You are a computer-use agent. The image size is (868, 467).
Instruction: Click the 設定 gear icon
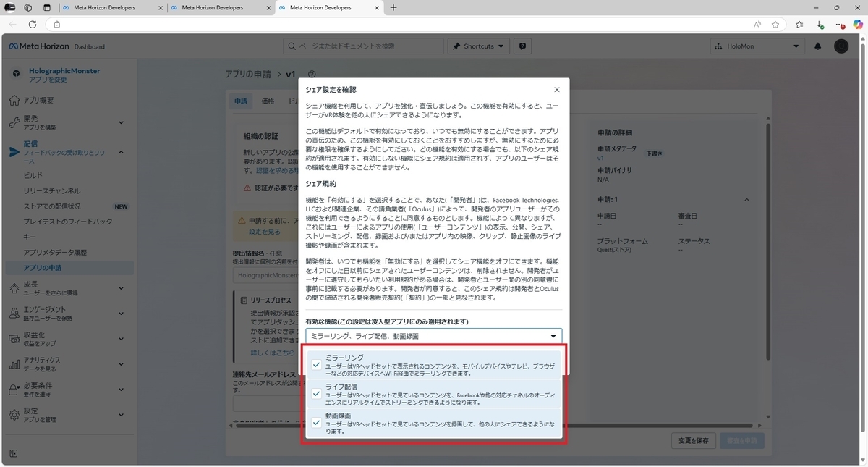pos(15,415)
